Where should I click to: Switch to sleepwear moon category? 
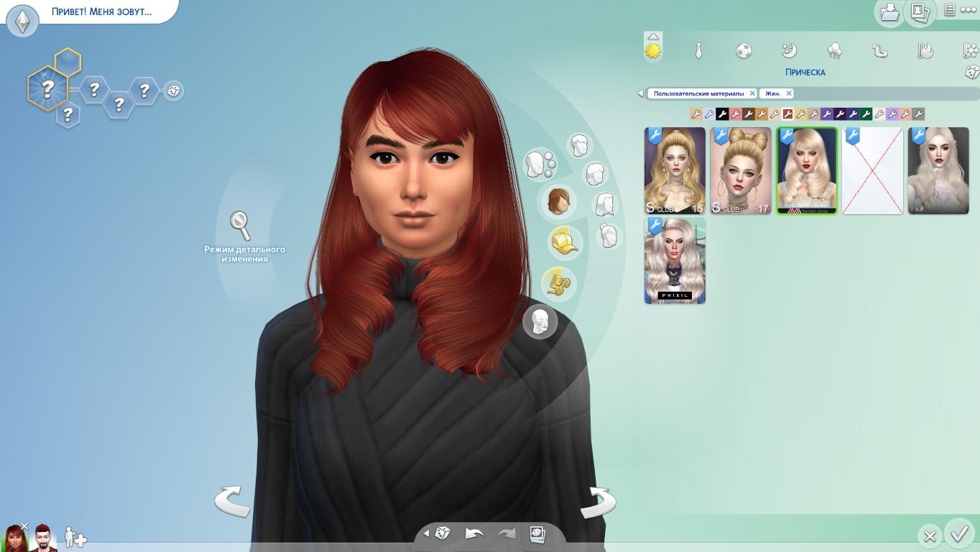[789, 51]
